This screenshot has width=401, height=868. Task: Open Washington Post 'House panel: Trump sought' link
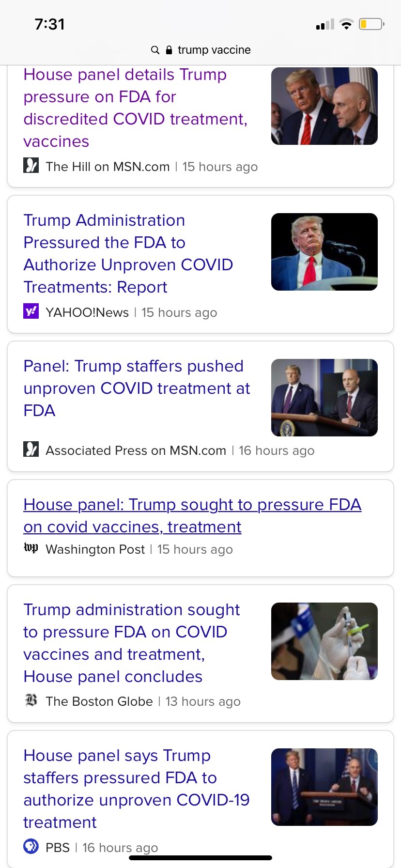pyautogui.click(x=192, y=516)
